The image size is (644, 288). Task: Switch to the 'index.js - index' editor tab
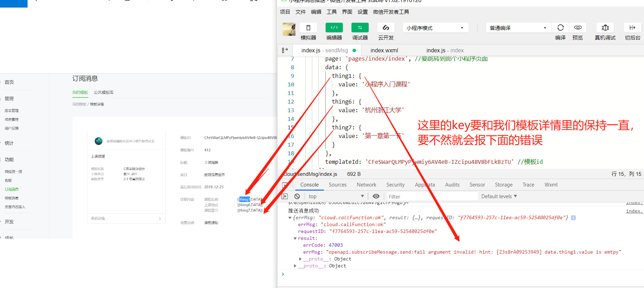pos(445,50)
